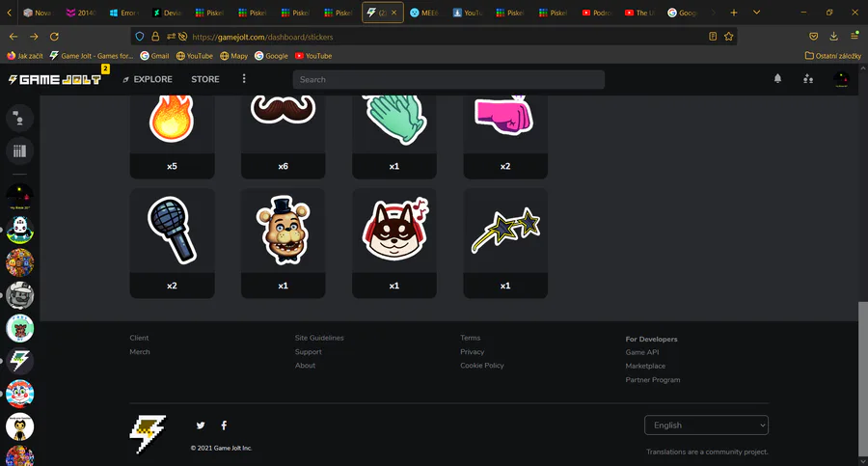Open a new browser tab

coord(734,13)
